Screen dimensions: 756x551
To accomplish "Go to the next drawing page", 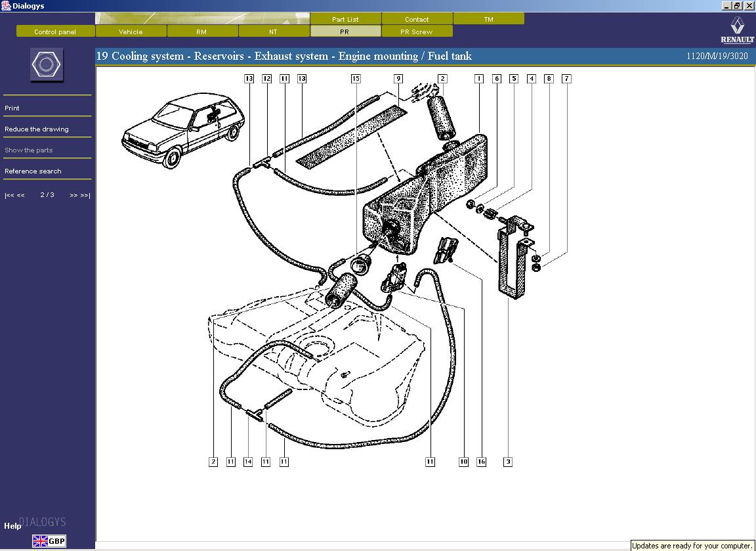I will point(73,196).
